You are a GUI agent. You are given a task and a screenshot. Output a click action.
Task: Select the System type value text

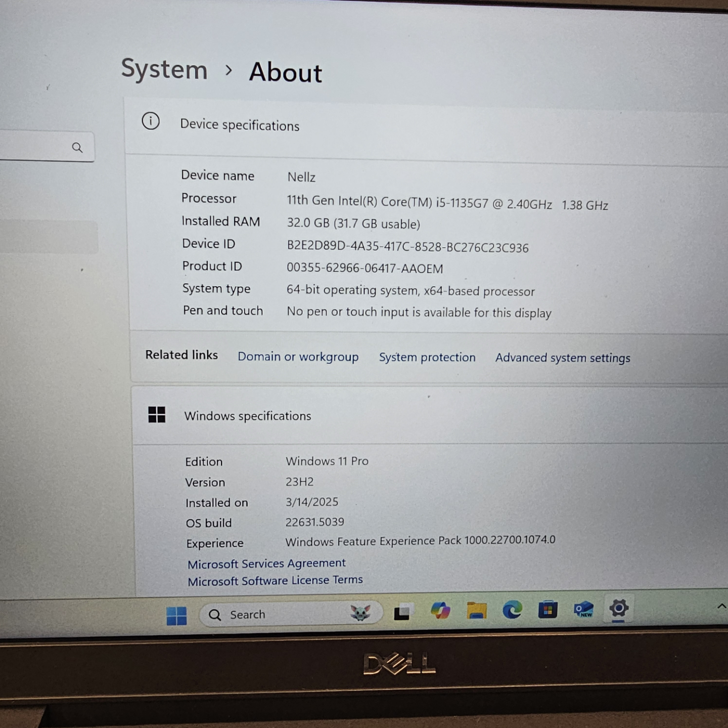(411, 291)
